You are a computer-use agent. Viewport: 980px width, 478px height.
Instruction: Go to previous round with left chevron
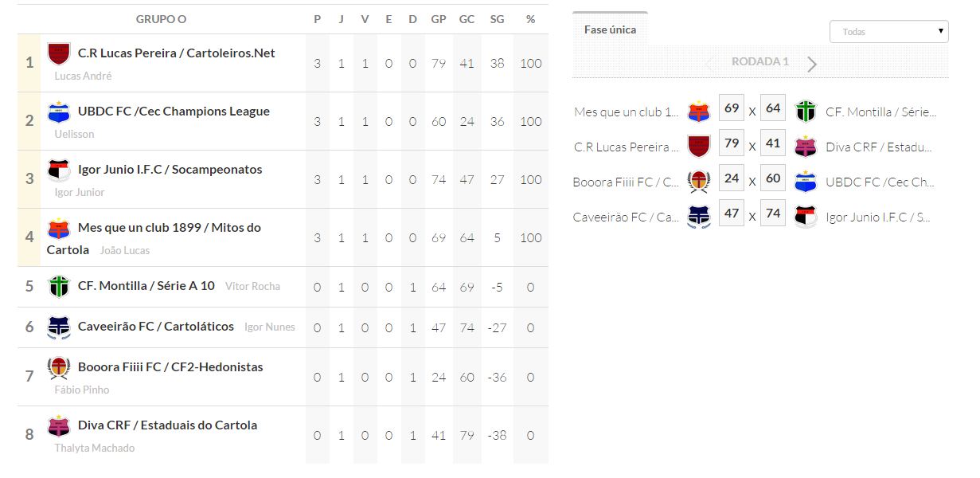pos(710,64)
